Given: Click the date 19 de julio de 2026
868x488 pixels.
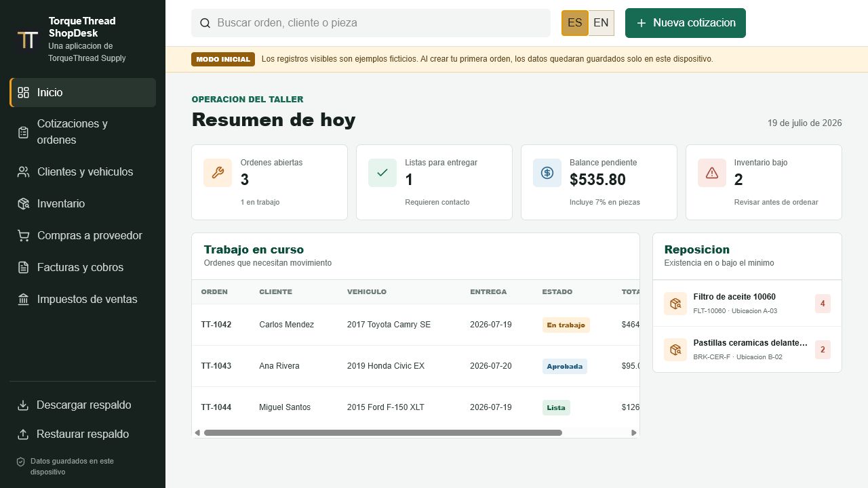Looking at the screenshot, I should click(805, 123).
